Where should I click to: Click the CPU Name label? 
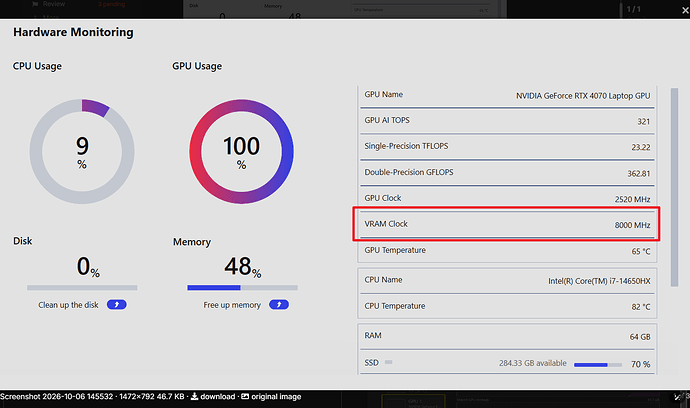click(383, 279)
